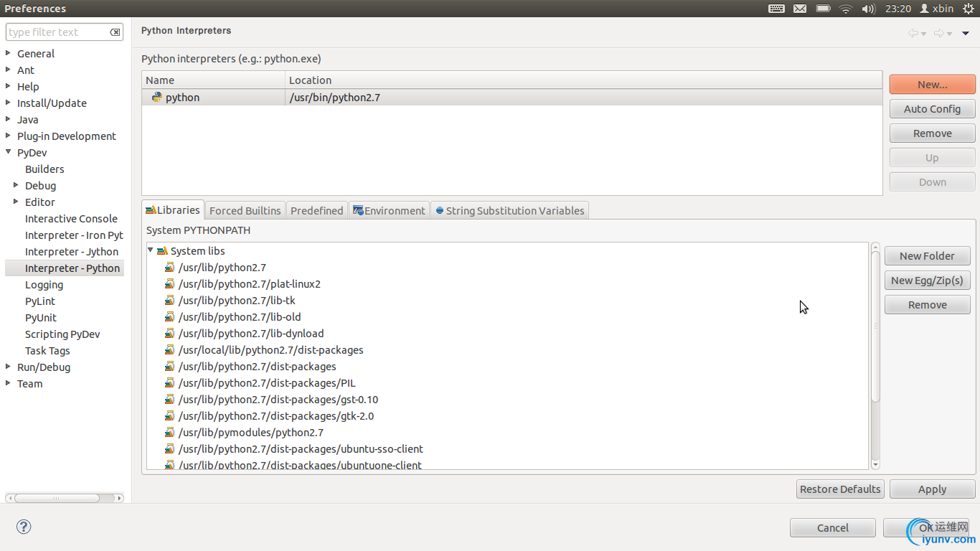Go forward with the right arrow icon
The width and height of the screenshot is (980, 551).
coord(939,33)
